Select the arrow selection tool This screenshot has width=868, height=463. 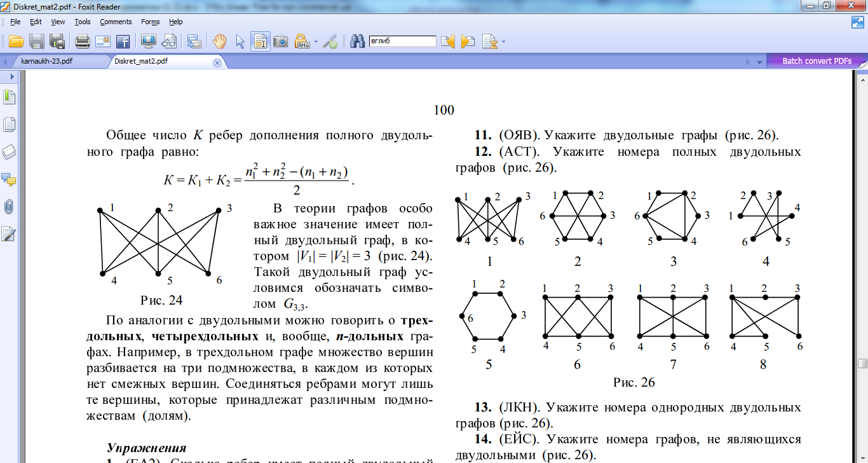(x=240, y=41)
